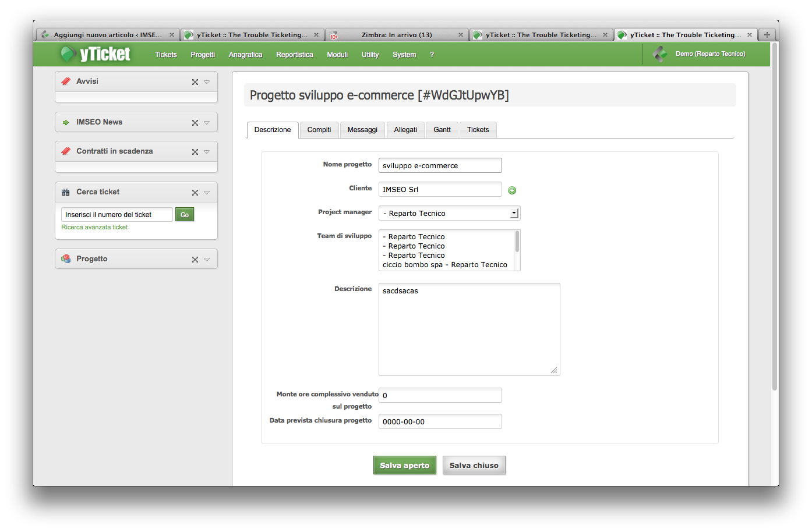
Task: Click the Demo user avatar icon
Action: (660, 54)
